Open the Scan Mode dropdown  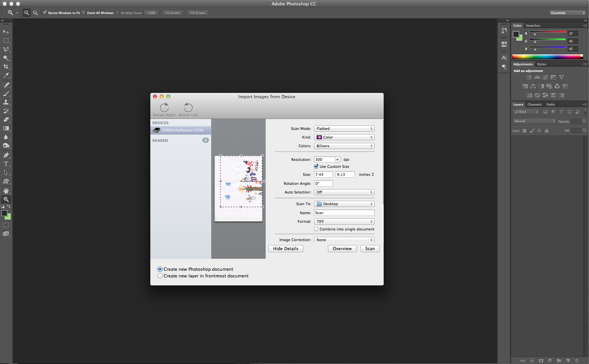pyautogui.click(x=344, y=128)
